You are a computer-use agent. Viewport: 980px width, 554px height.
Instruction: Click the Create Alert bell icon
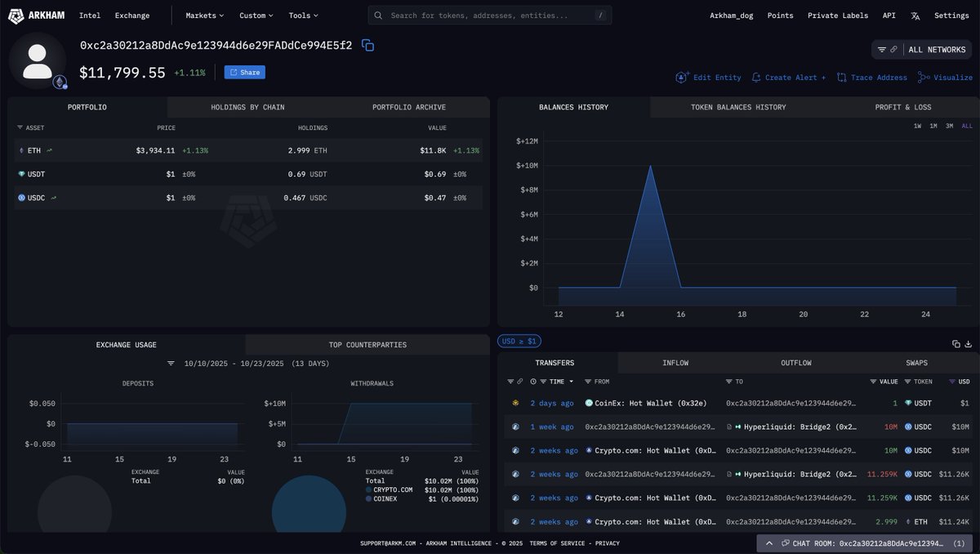[756, 78]
